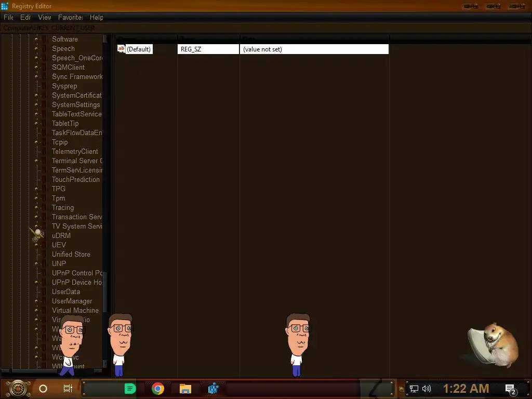The width and height of the screenshot is (532, 399).
Task: Expand the TabletTip key
Action: tap(36, 124)
